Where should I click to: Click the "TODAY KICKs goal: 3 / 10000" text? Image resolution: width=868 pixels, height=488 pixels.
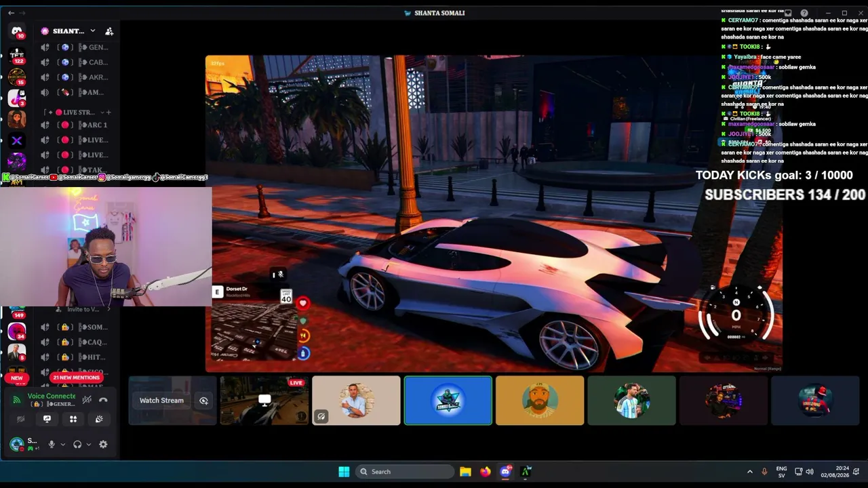point(774,175)
